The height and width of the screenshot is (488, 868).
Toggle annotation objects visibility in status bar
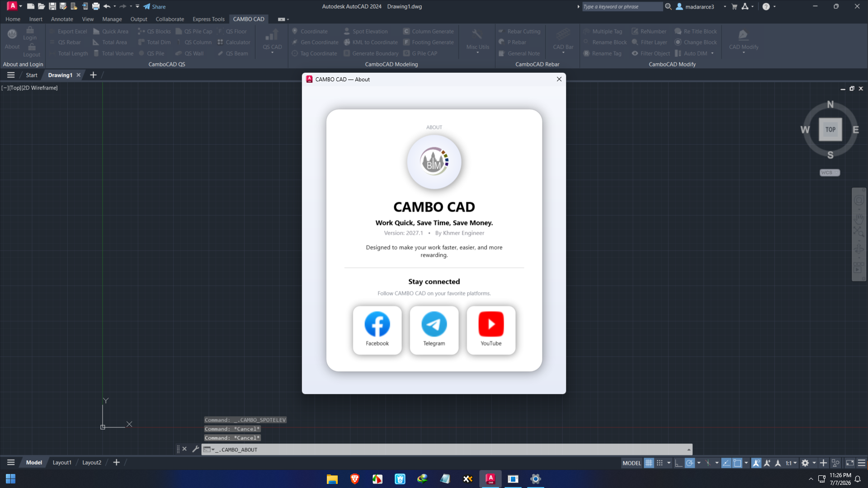click(756, 463)
